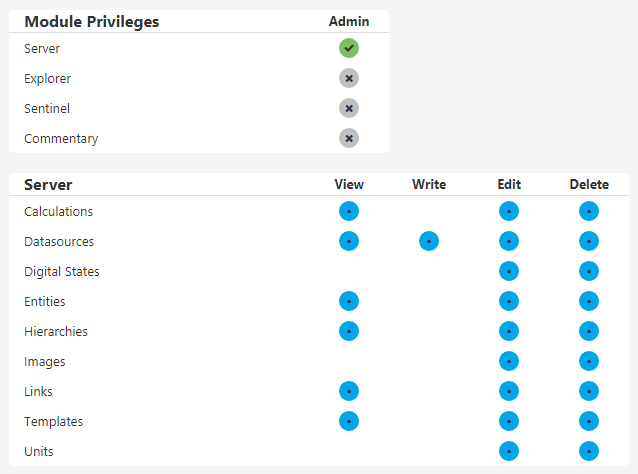Select the Datasources row label
This screenshot has height=474, width=638.
59,241
